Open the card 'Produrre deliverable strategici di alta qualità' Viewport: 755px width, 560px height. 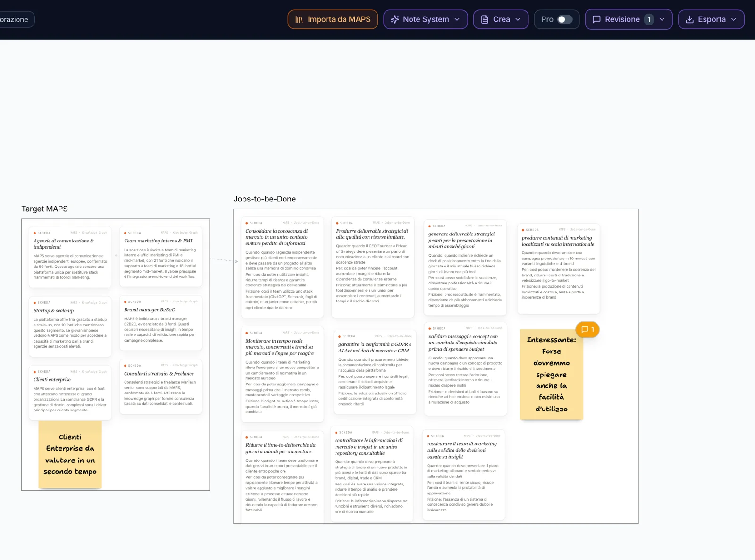point(373,267)
